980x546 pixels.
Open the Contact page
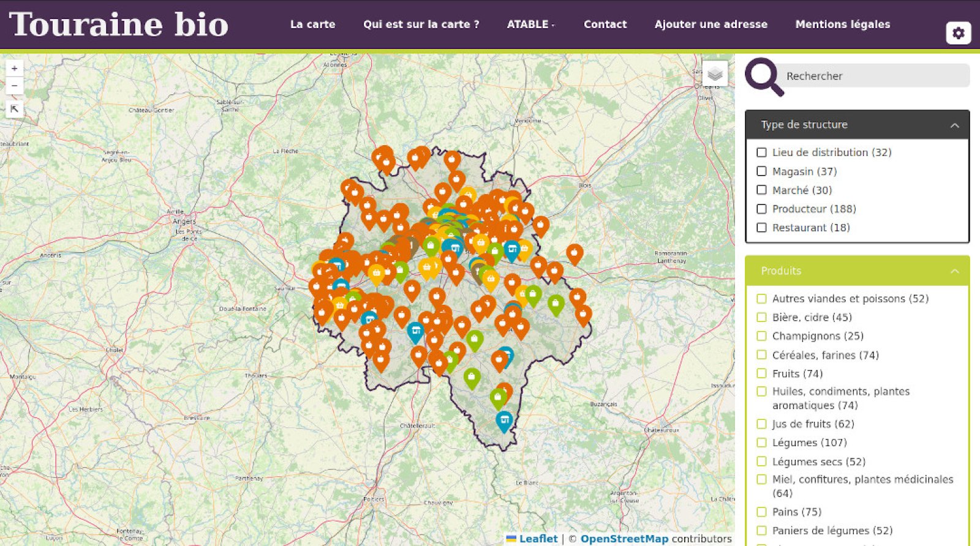coord(605,24)
